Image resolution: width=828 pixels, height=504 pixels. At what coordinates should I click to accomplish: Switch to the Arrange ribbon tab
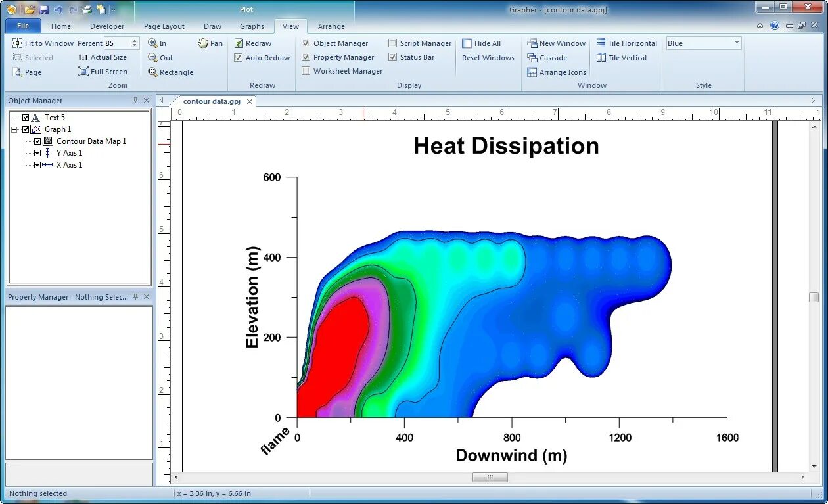pos(331,26)
